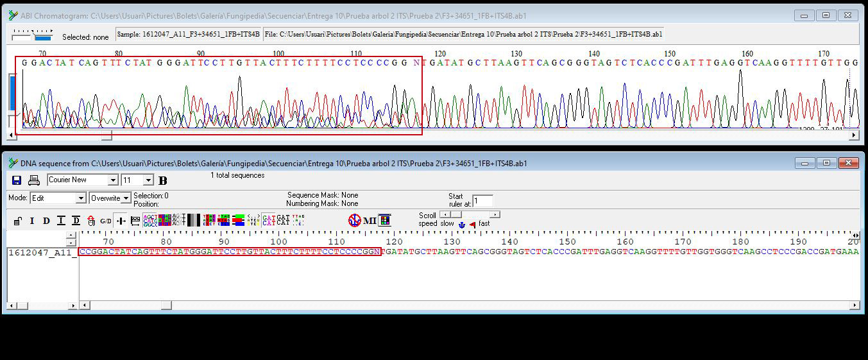Click the red crossed-out circle icon

click(354, 221)
